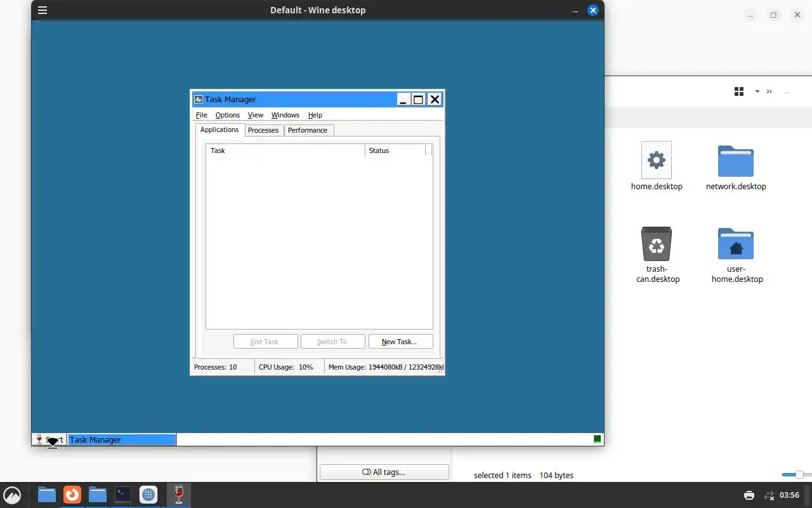Select the user-home.desktop folder icon
This screenshot has height=508, width=812.
(x=736, y=244)
